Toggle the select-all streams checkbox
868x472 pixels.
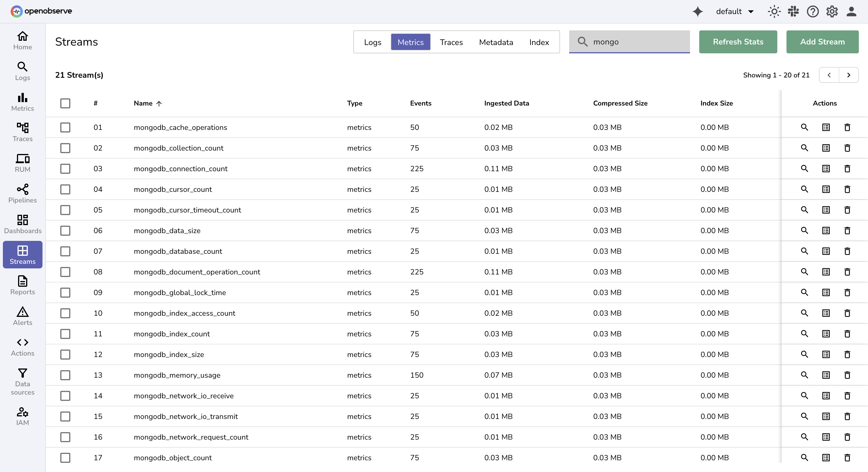click(65, 103)
